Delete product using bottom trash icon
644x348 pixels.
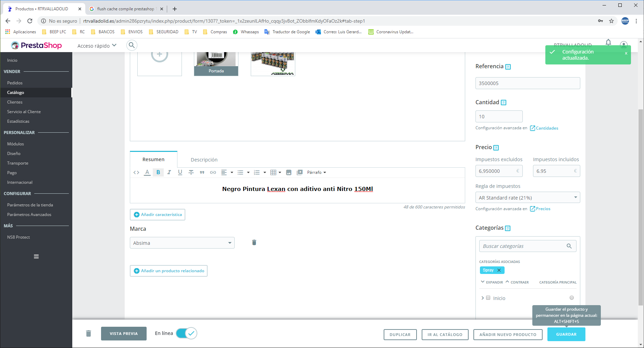tap(88, 333)
